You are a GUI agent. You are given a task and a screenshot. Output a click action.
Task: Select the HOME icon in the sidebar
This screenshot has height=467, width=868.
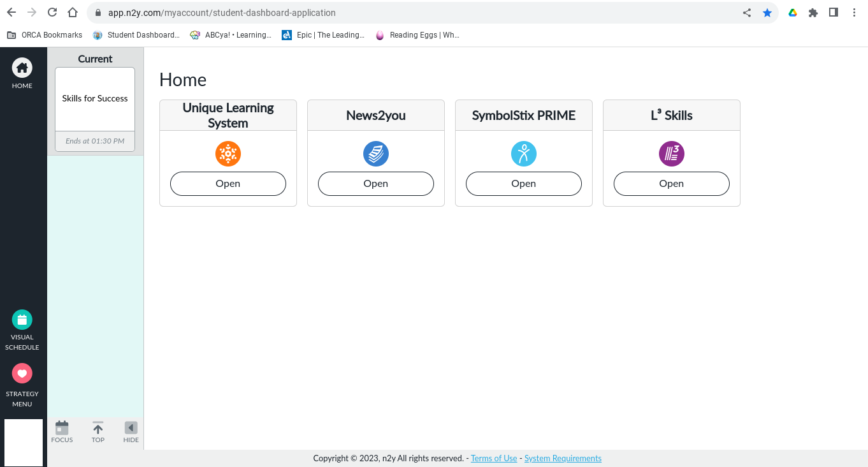point(22,67)
